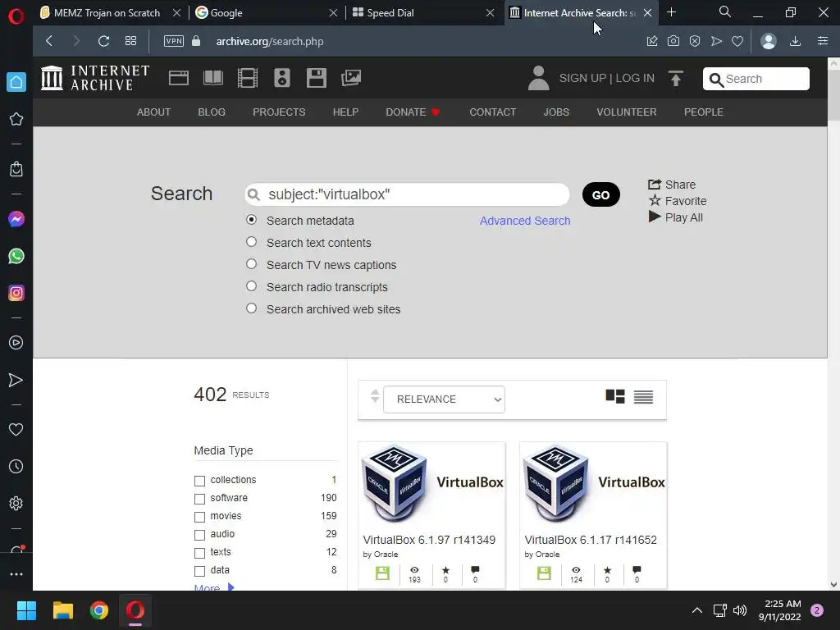
Task: Open Opera sidebar Messenger icon
Action: point(16,219)
